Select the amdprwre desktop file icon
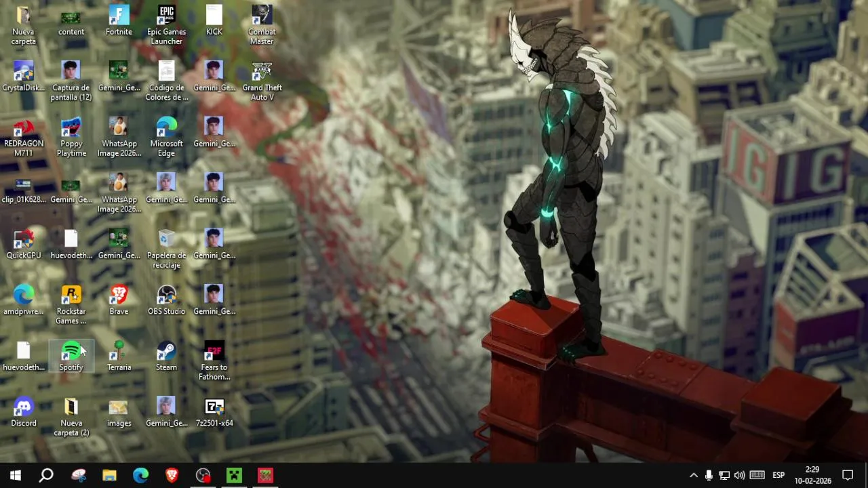Viewport: 868px width, 488px height. (x=24, y=300)
